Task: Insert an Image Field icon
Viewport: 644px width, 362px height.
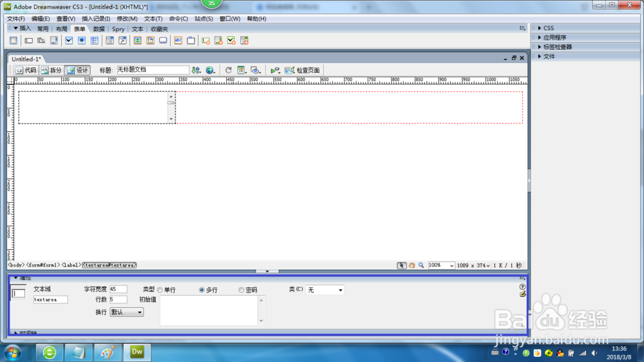Action: (x=138, y=41)
